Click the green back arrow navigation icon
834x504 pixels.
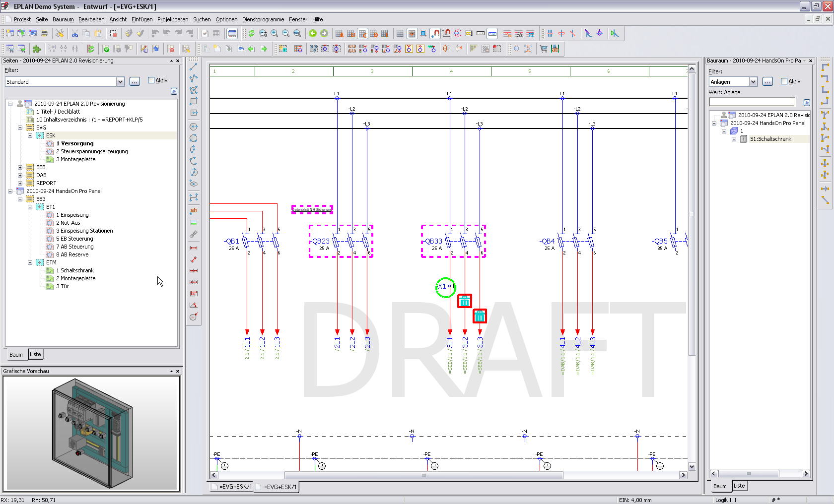[312, 33]
